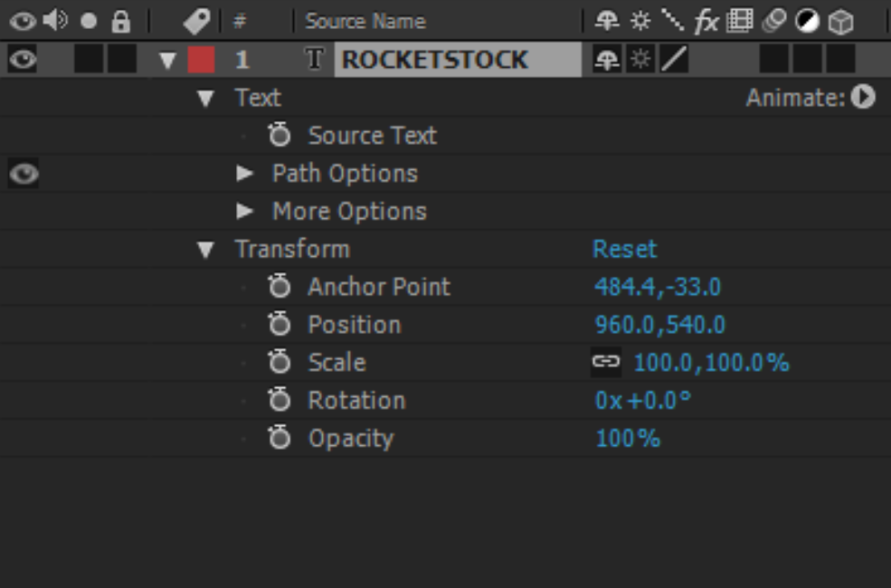Click the Quality column header icon
Viewport: 891px width, 588px height.
673,21
